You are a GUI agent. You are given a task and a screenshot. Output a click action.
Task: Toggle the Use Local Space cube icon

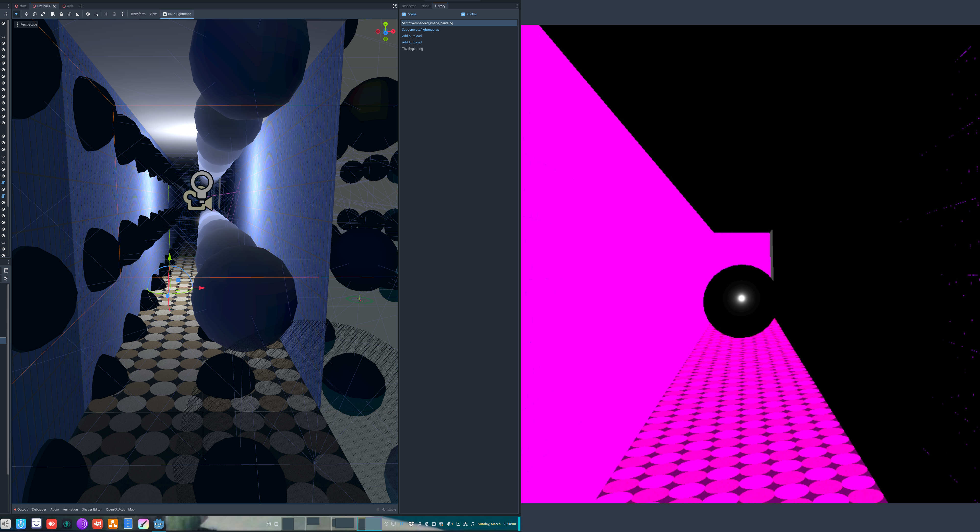(x=88, y=14)
